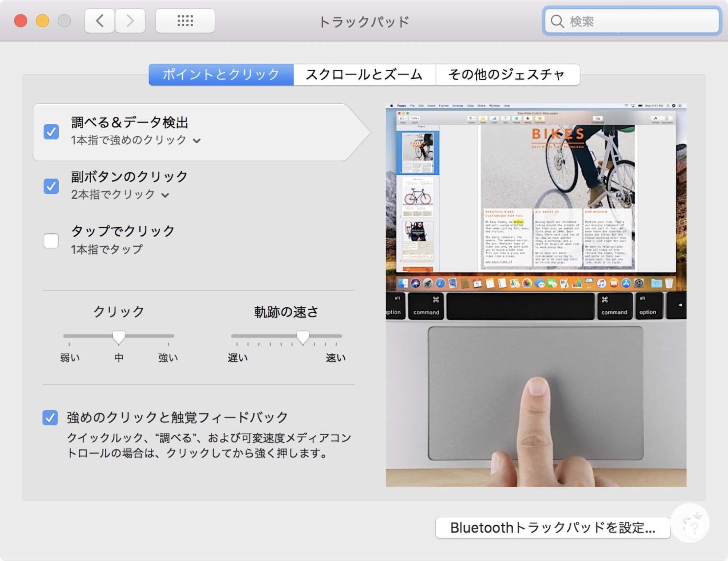
Task: Switch to the ポイントとクリック tab
Action: pos(221,75)
